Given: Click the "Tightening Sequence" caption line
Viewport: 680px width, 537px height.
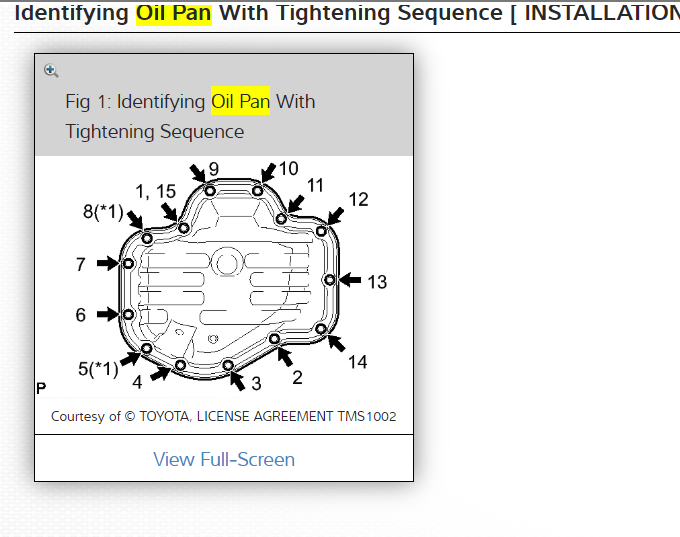Looking at the screenshot, I should point(154,131).
